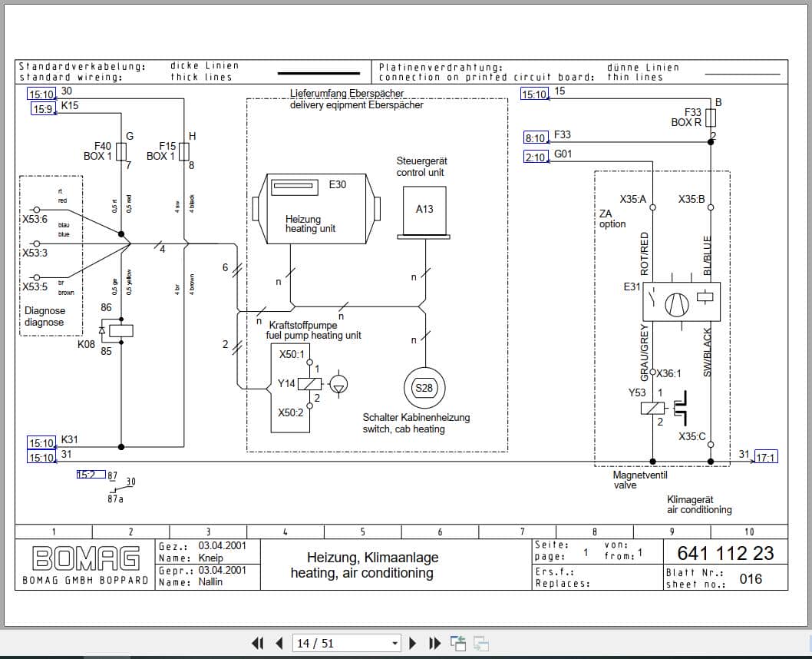
Task: Click the 'ZA option' label
Action: point(612,219)
